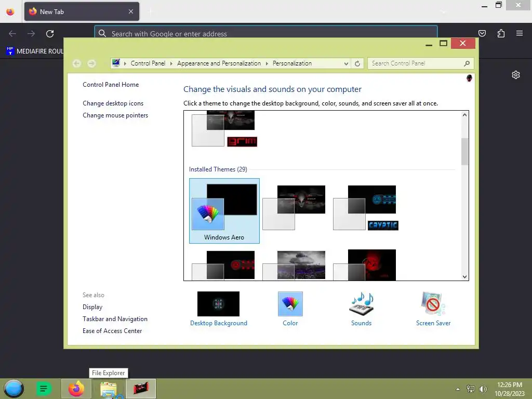Click the refresh button in Control Panel address bar
The height and width of the screenshot is (399, 532).
(x=357, y=63)
